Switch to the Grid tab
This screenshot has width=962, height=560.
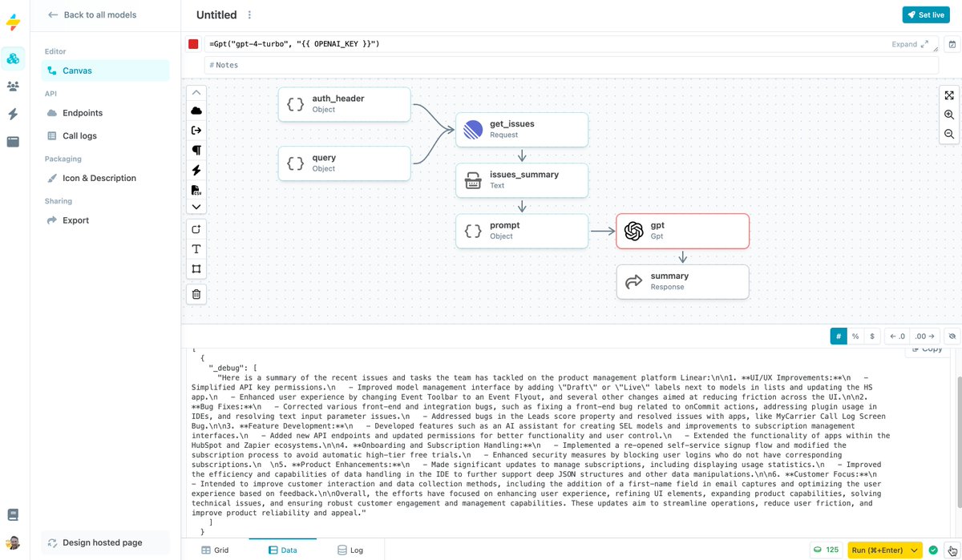[x=215, y=550]
